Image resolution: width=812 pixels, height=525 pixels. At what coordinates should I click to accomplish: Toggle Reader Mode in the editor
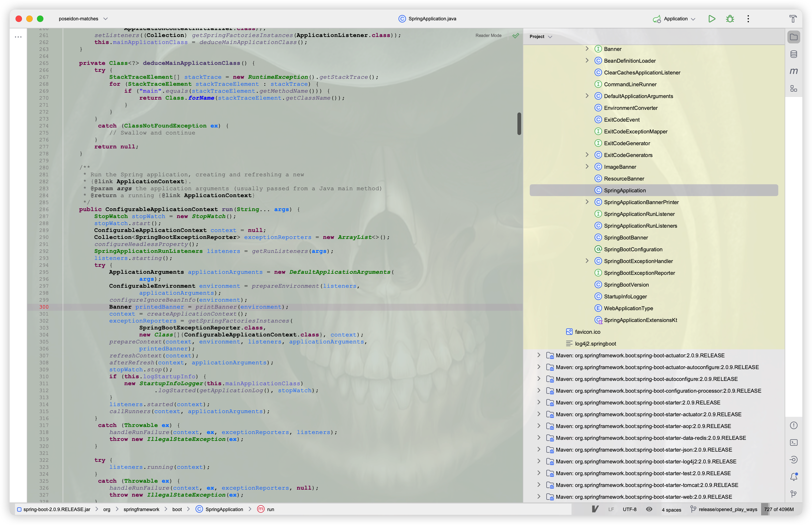(488, 35)
